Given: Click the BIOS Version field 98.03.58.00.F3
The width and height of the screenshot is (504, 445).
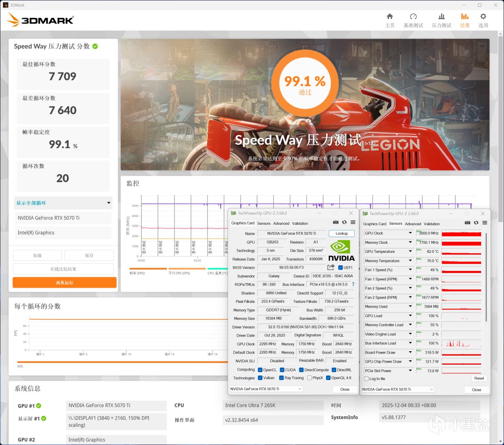Looking at the screenshot, I should (291, 267).
